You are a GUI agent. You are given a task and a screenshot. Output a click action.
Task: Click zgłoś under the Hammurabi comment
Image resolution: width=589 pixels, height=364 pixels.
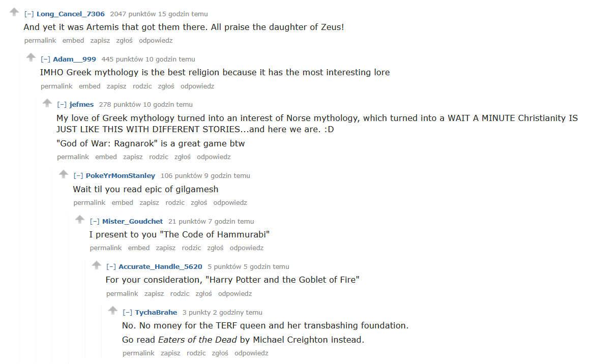215,248
